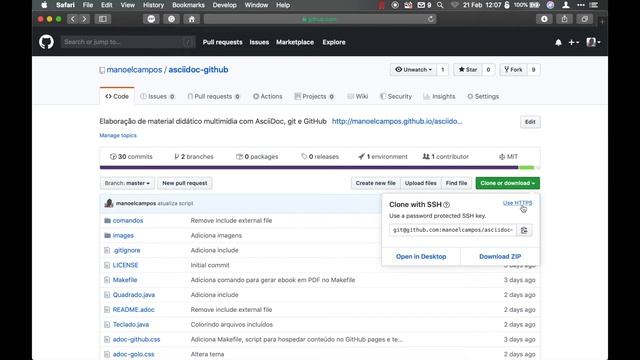Click Explore in the GitHub header

pos(334,42)
